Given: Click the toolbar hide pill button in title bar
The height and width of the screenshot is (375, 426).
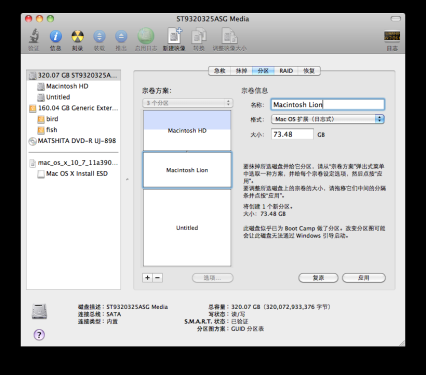Looking at the screenshot, I should pyautogui.click(x=395, y=19).
